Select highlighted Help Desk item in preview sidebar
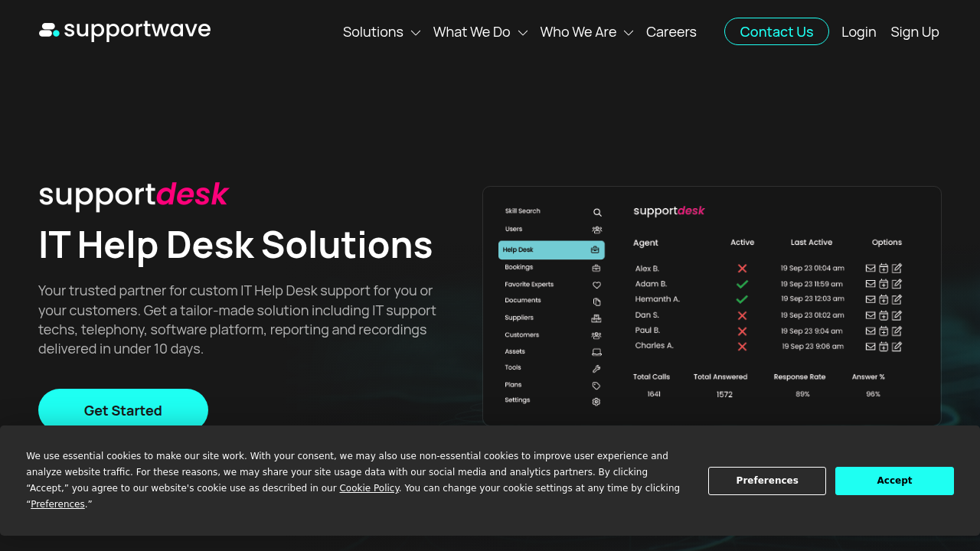 pos(551,250)
